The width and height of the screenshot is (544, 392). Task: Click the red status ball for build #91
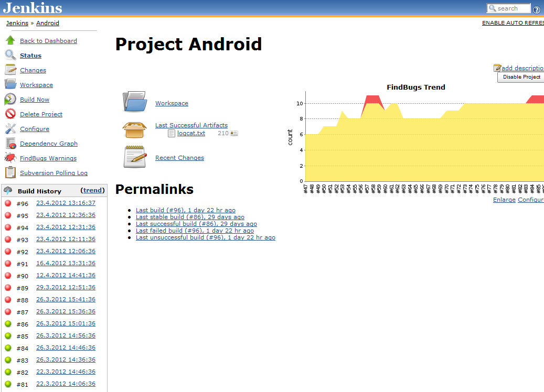pos(8,264)
